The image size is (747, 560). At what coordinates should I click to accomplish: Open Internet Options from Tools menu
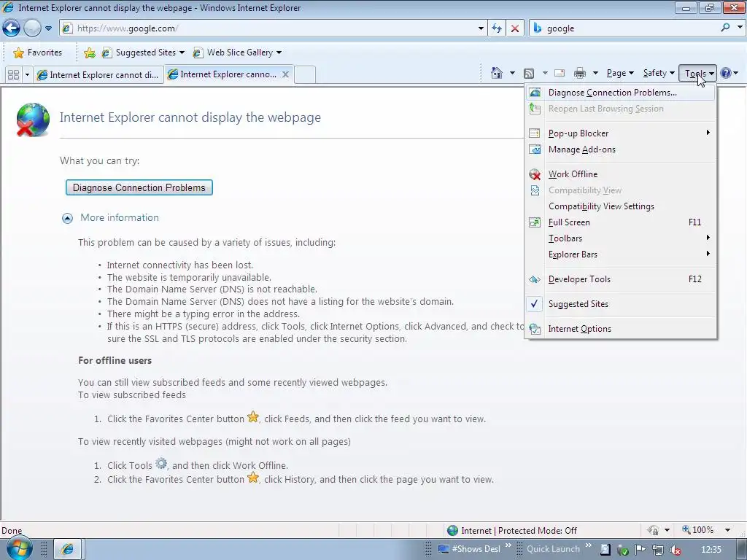[620, 329]
